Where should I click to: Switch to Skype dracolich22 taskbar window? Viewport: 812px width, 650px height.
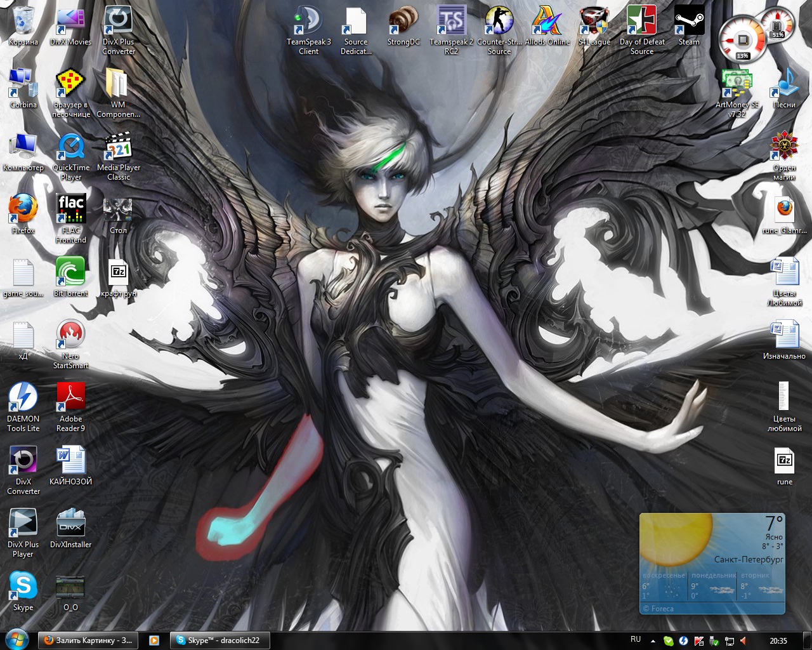pyautogui.click(x=219, y=640)
